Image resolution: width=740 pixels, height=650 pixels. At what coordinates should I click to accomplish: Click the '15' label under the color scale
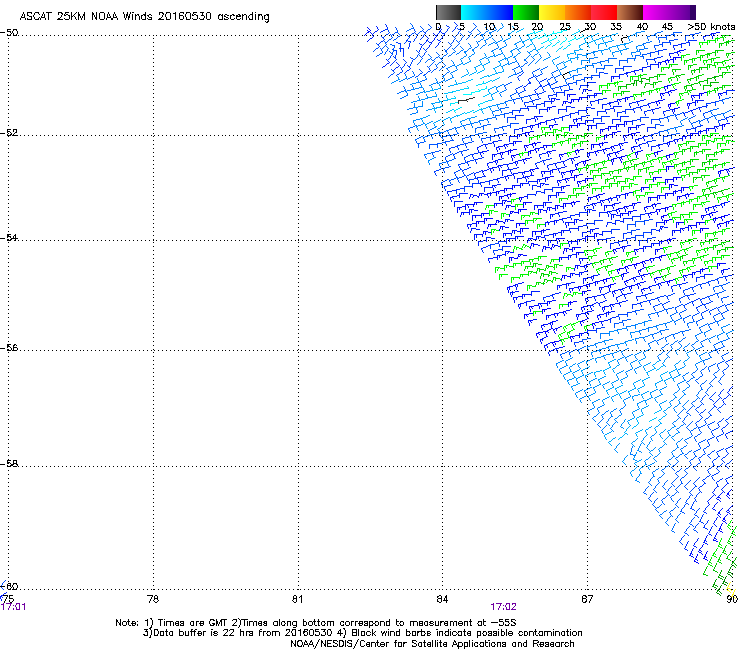513,27
